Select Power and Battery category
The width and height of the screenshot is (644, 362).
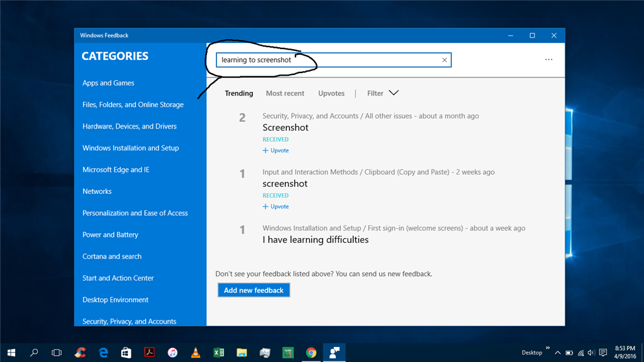tap(110, 235)
